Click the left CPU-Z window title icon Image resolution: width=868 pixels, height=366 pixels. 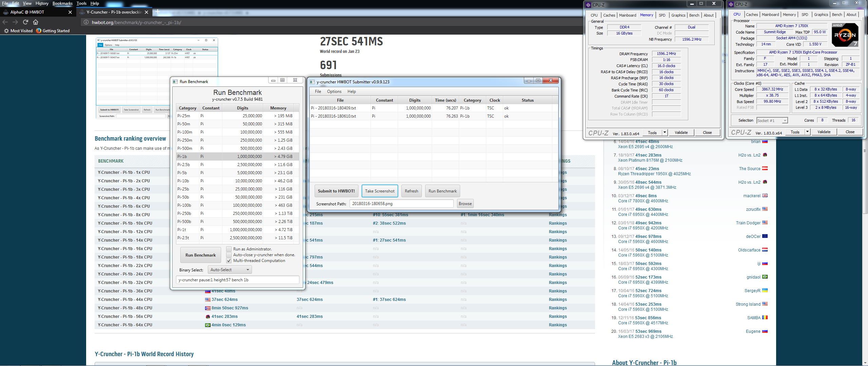[x=589, y=5]
